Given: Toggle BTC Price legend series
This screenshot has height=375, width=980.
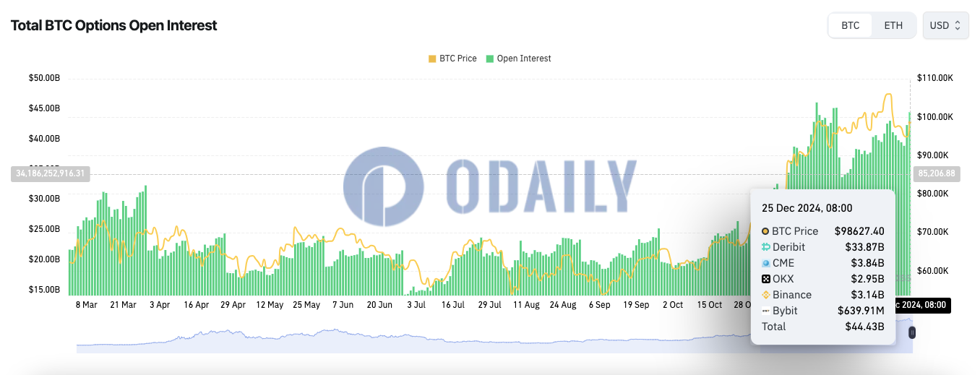Looking at the screenshot, I should 452,59.
